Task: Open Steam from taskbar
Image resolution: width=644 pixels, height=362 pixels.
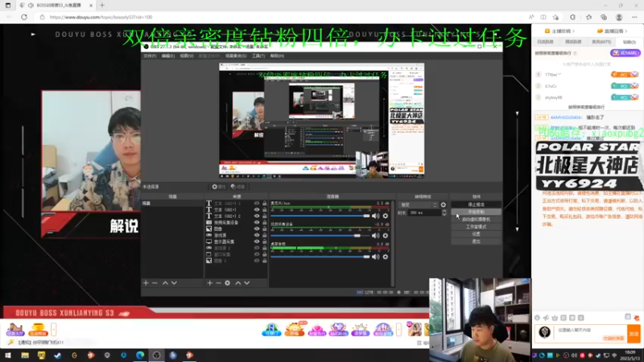Action: point(57,355)
